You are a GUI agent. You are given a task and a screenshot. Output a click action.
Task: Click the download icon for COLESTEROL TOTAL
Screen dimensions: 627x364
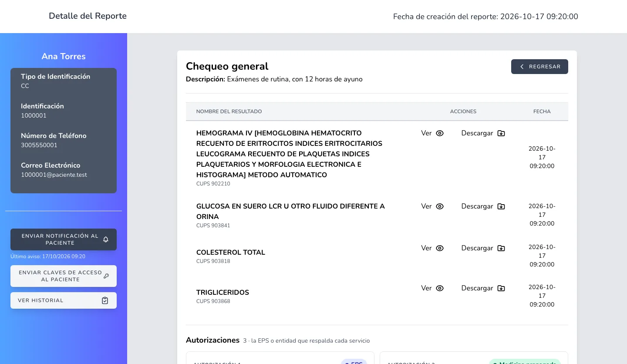pyautogui.click(x=501, y=248)
